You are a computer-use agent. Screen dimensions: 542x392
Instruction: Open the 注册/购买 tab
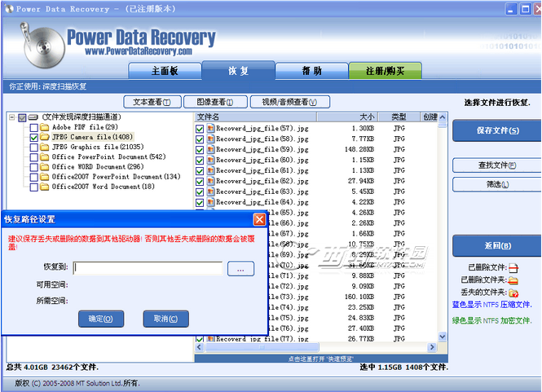click(x=385, y=71)
